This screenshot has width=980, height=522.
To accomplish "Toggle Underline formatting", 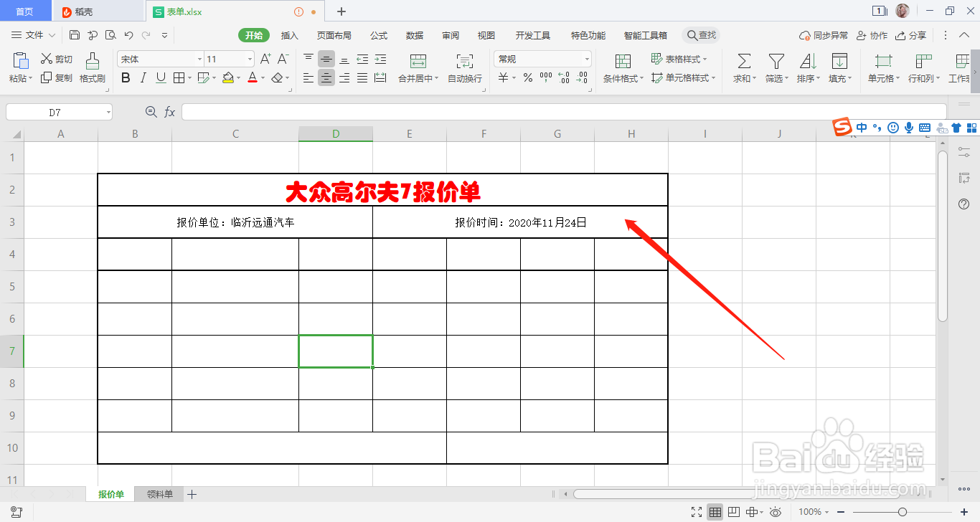I will [161, 77].
